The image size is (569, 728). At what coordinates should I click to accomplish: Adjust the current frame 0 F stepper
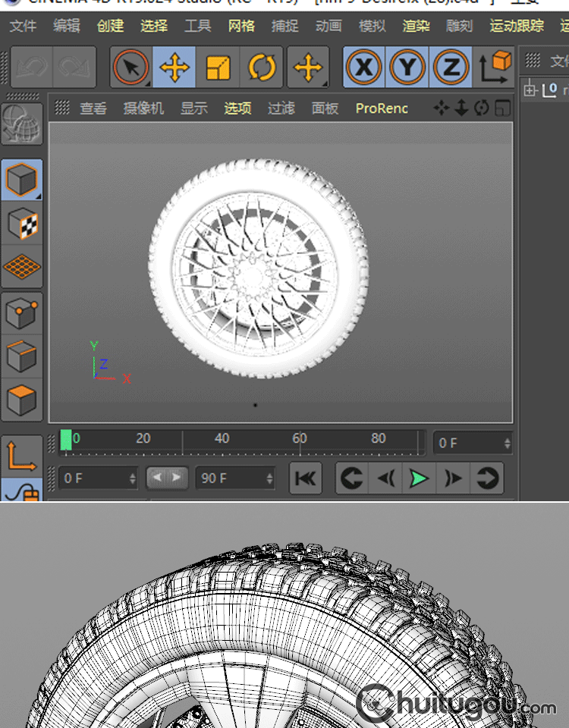[x=506, y=443]
